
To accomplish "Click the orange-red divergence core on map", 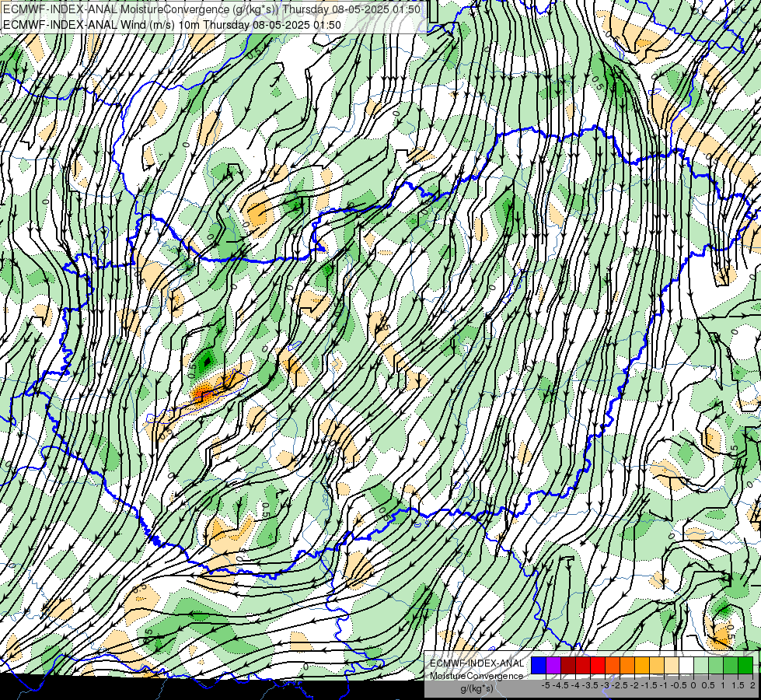I will [204, 394].
